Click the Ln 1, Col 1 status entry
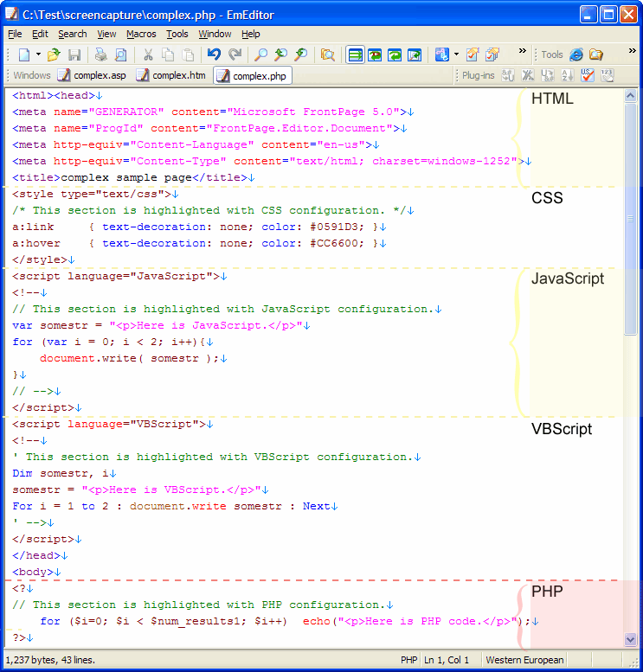This screenshot has width=643, height=672. point(447,660)
